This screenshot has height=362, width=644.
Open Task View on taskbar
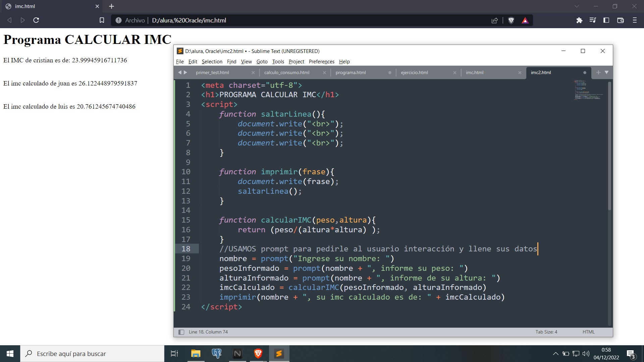[x=174, y=354]
